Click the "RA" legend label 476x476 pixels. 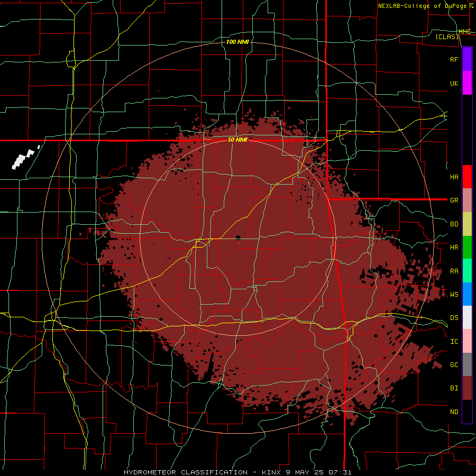[454, 271]
